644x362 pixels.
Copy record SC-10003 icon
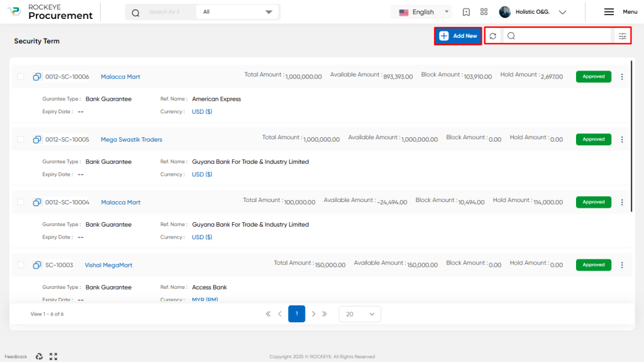pyautogui.click(x=37, y=265)
